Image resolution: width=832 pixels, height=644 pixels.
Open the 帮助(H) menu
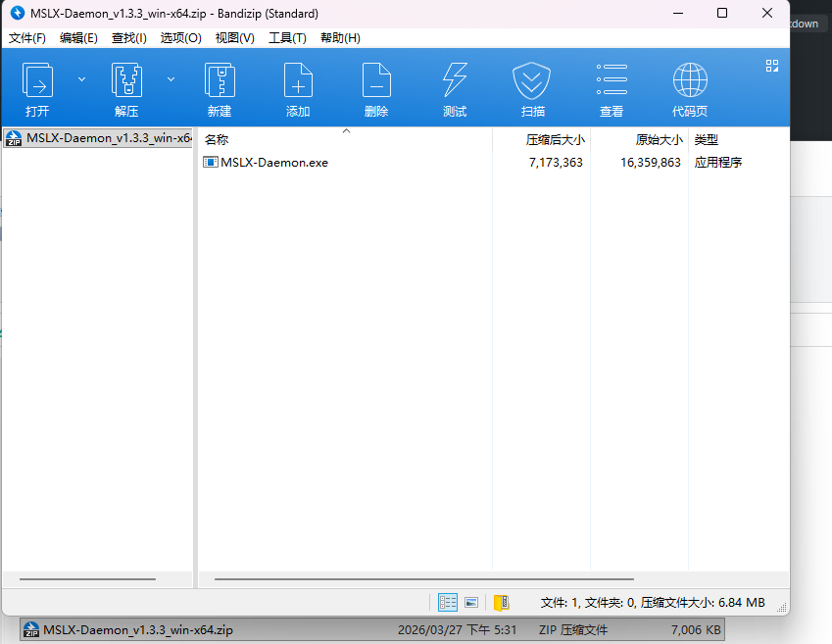click(x=340, y=37)
